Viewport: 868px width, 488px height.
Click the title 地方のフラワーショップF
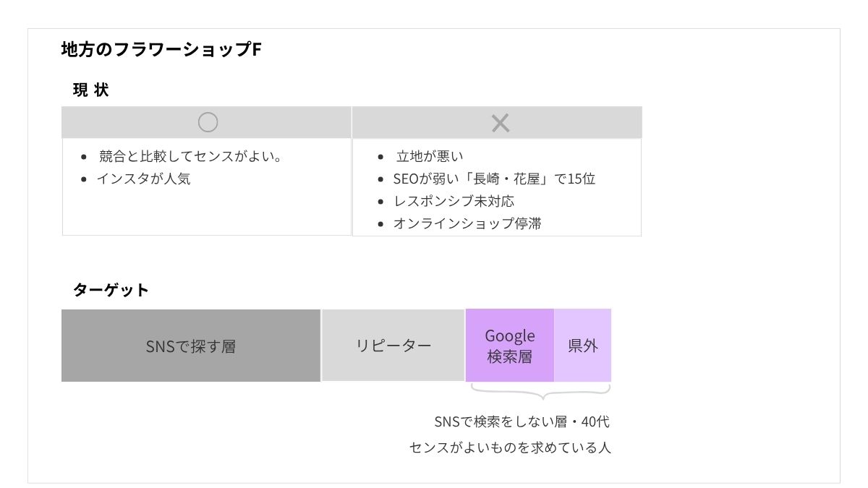click(x=161, y=50)
